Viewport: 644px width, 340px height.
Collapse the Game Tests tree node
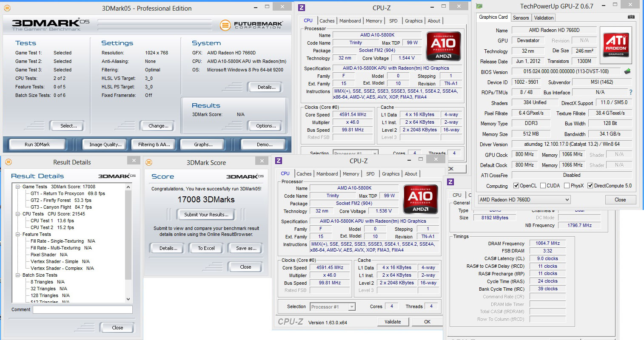pos(18,187)
